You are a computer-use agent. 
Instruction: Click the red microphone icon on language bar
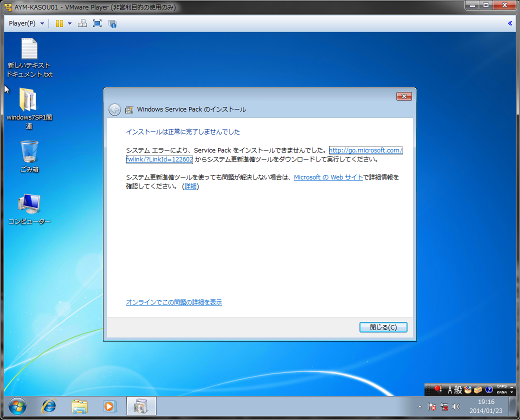438,389
